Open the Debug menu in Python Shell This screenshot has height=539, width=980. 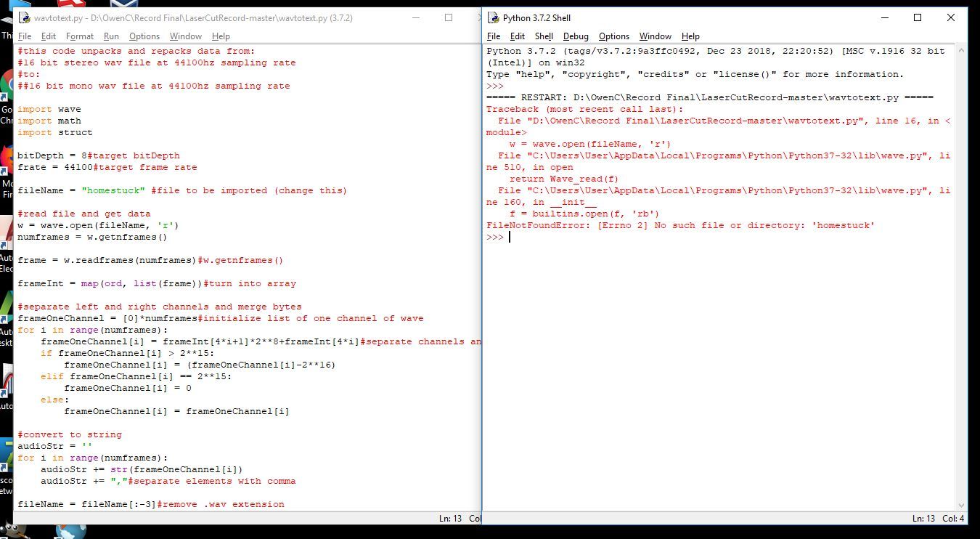576,36
